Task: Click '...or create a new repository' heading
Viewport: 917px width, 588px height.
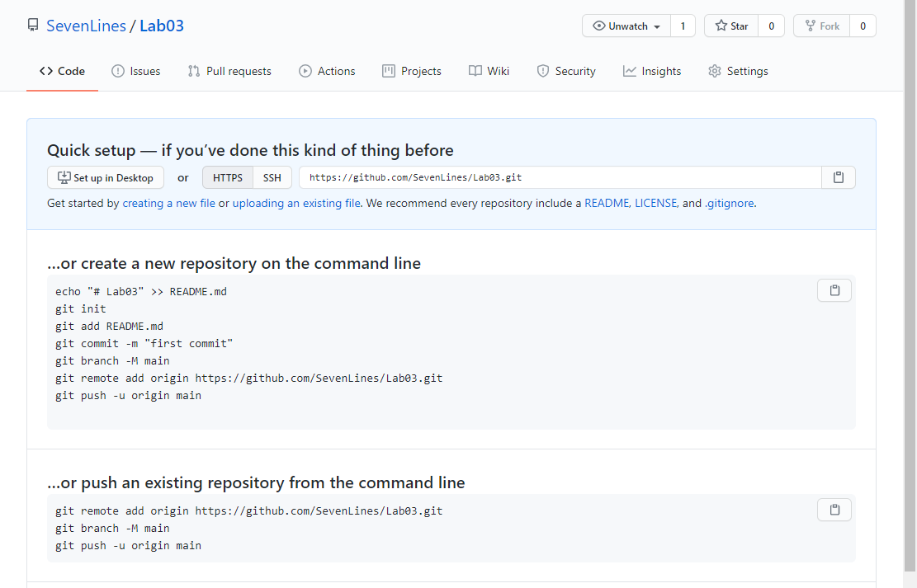Action: point(234,264)
